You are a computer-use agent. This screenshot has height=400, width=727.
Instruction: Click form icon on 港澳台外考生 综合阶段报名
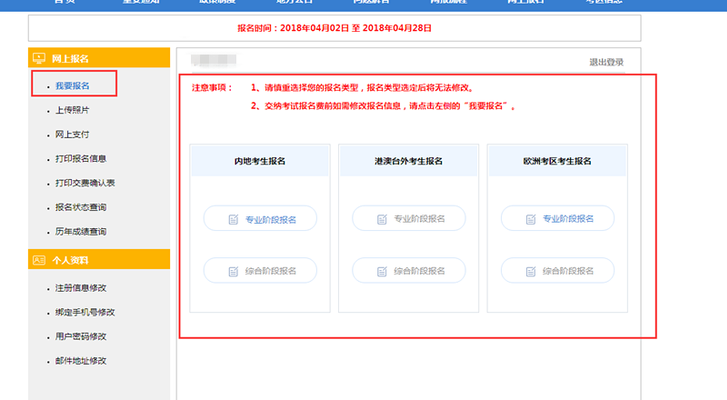click(382, 270)
